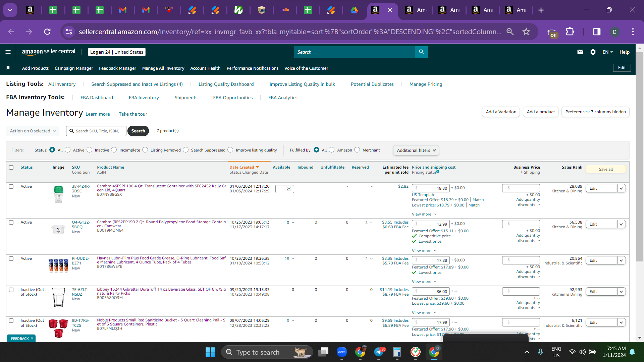The image size is (644, 362).
Task: Open the Task View taskbar icon
Action: pyautogui.click(x=324, y=352)
